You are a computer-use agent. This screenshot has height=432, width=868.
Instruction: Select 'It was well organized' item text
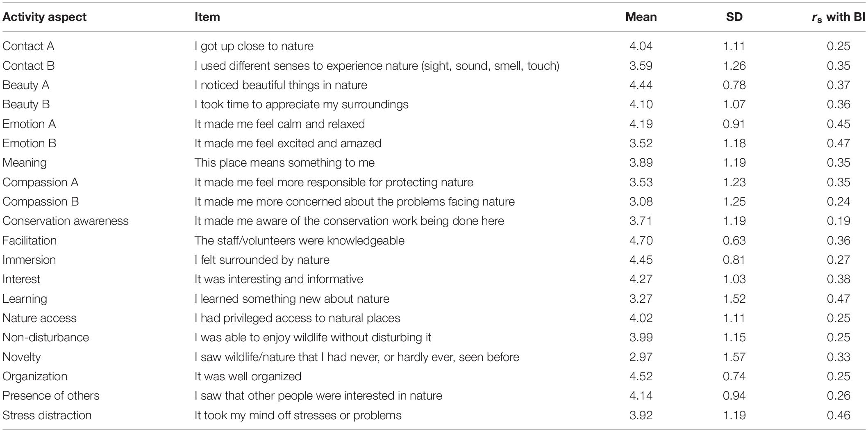tap(248, 376)
